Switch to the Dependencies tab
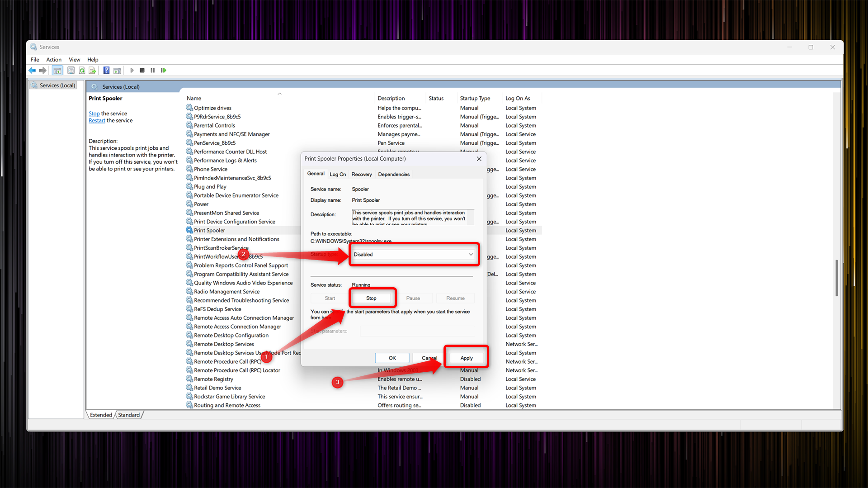868x488 pixels. pyautogui.click(x=394, y=174)
